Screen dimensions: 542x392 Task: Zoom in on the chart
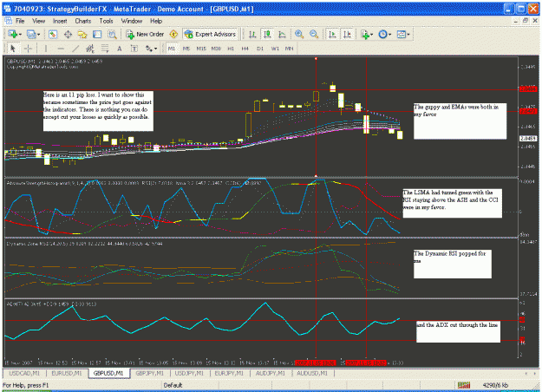click(299, 34)
